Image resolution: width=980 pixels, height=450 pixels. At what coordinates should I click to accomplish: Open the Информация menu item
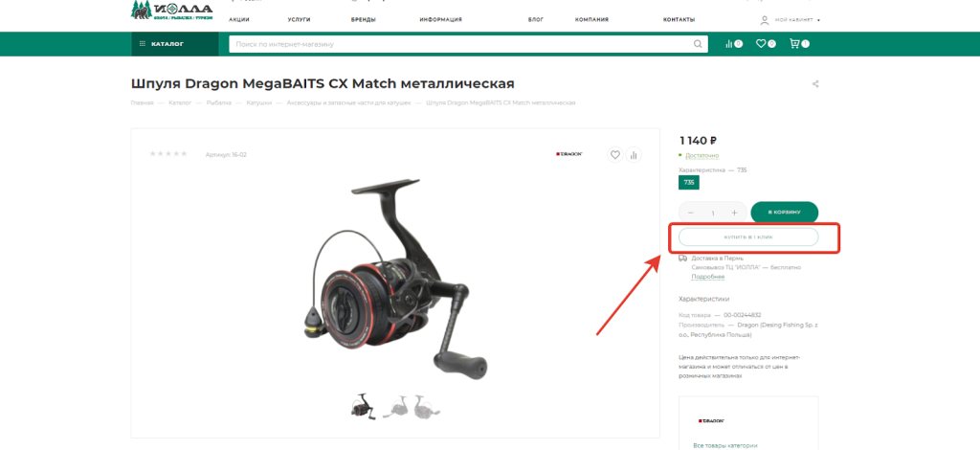click(x=440, y=19)
